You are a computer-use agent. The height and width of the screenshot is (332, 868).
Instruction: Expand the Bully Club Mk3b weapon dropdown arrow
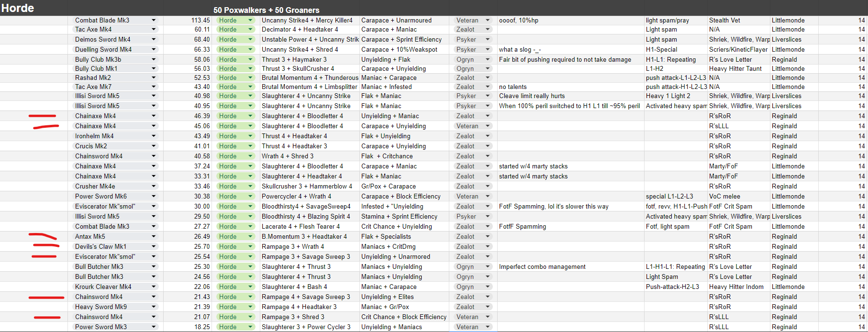(x=154, y=60)
